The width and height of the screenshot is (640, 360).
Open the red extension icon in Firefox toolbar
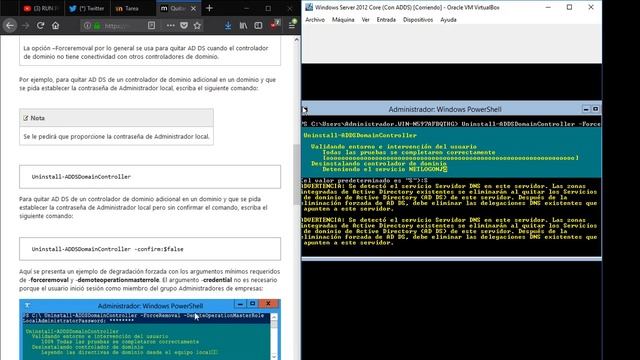pyautogui.click(x=275, y=24)
